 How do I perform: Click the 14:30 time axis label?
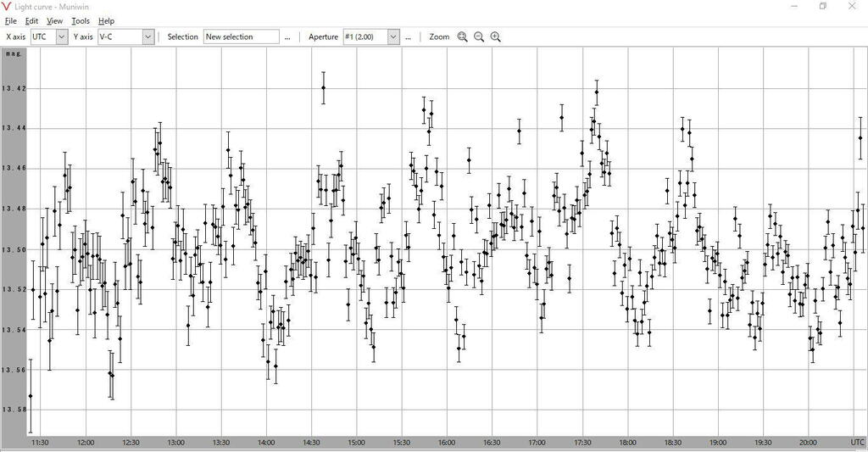point(311,442)
